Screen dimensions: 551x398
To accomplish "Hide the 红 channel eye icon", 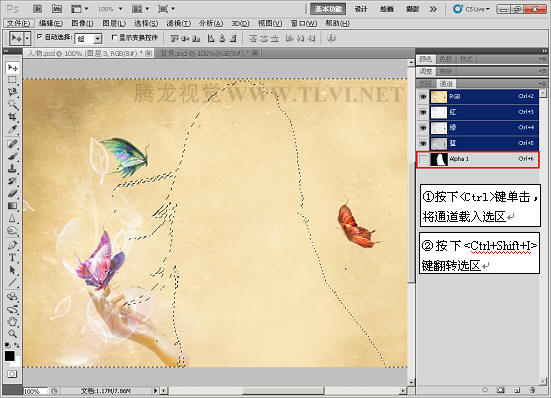I will pyautogui.click(x=423, y=112).
